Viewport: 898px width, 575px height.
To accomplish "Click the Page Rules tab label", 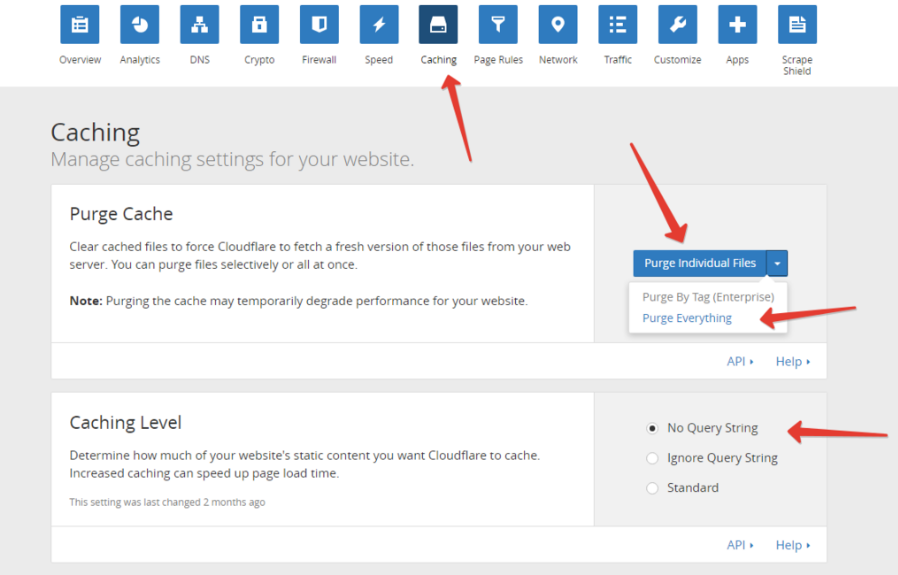I will click(498, 60).
